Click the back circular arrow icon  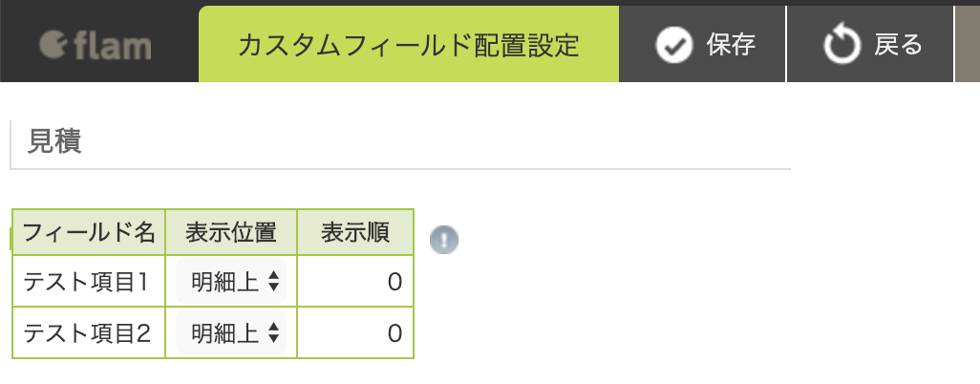(x=842, y=45)
